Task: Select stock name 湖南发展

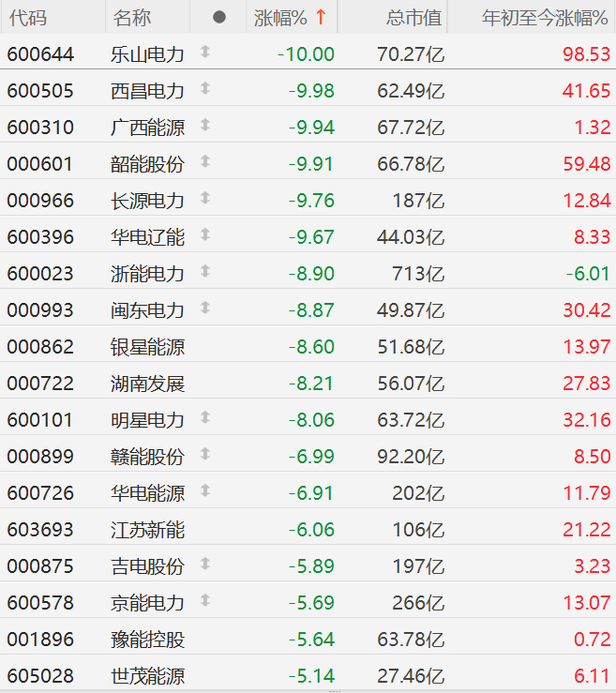Action: (147, 384)
